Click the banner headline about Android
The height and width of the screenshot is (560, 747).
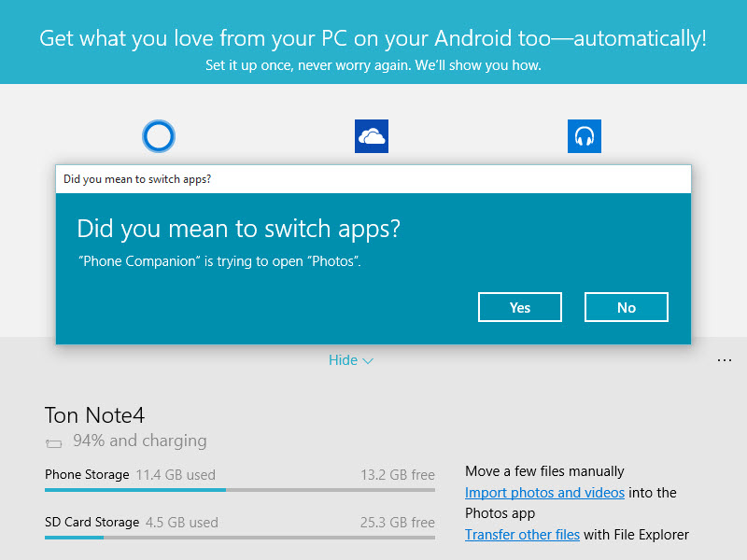pos(373,39)
